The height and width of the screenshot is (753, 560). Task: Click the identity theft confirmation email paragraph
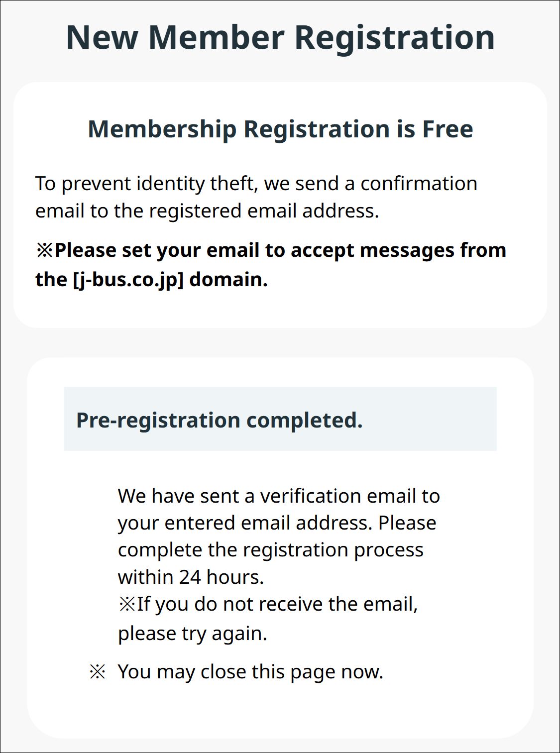coord(256,197)
